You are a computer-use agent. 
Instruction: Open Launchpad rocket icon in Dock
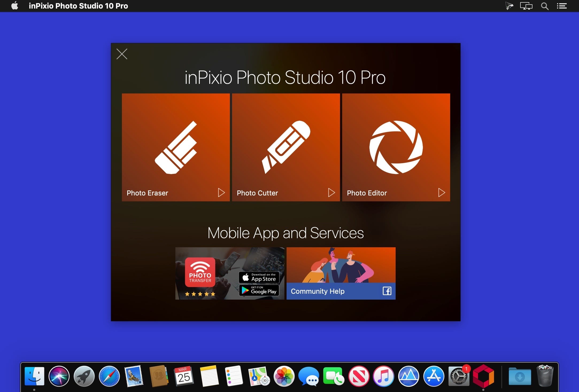[x=84, y=376]
